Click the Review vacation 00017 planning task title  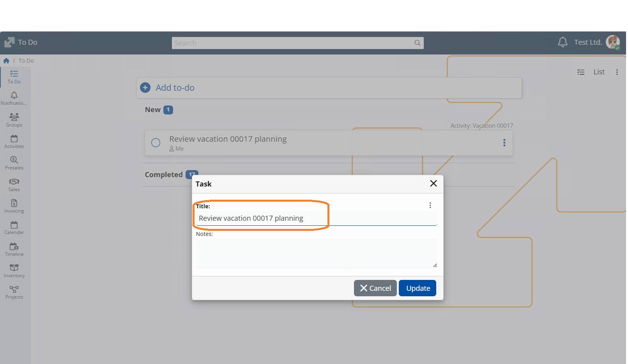point(228,139)
